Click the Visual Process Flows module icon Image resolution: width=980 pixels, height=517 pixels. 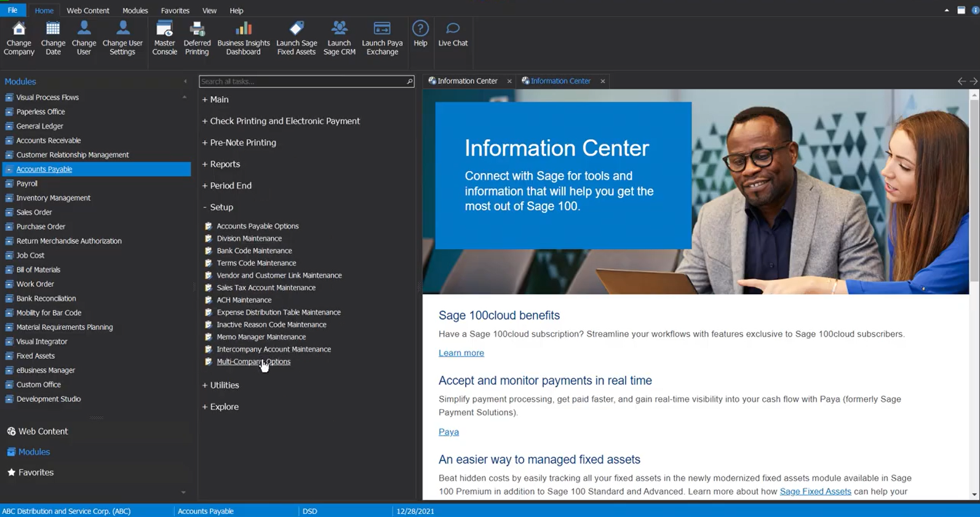coord(9,97)
